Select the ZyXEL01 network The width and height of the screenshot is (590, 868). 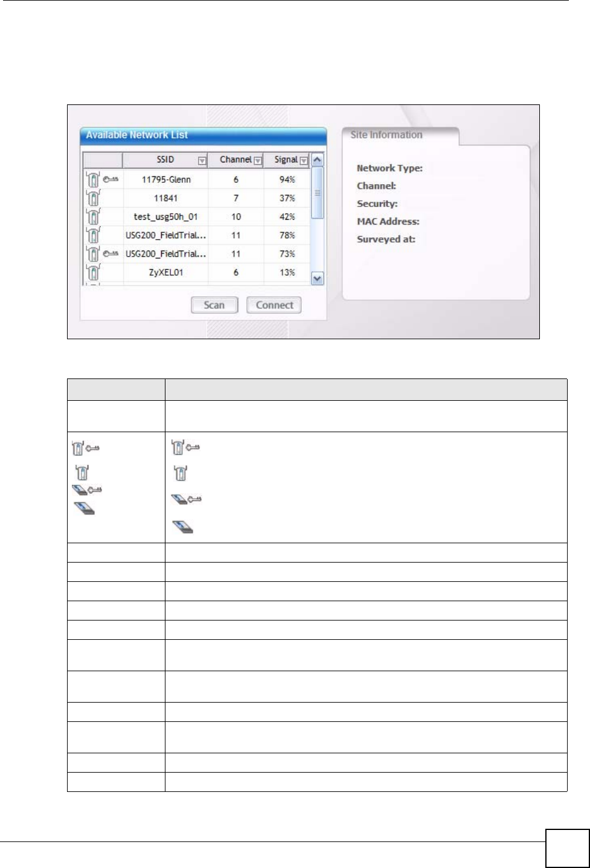165,273
